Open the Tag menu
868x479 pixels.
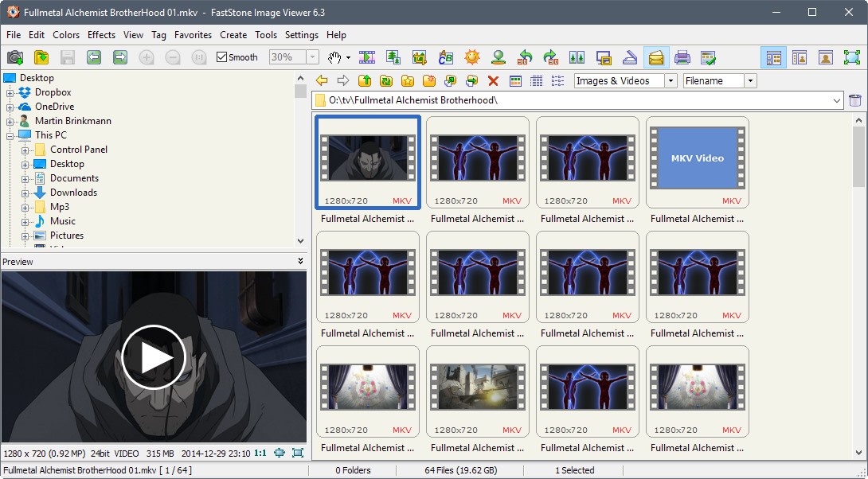tap(159, 35)
